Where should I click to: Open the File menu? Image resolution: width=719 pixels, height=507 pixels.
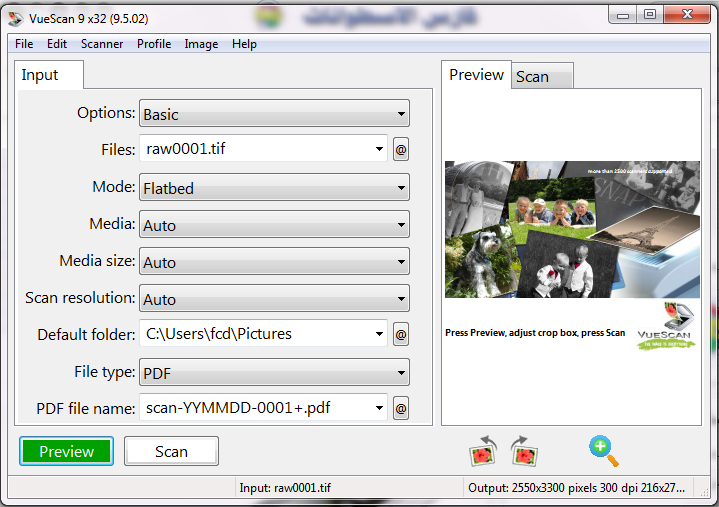click(x=24, y=44)
